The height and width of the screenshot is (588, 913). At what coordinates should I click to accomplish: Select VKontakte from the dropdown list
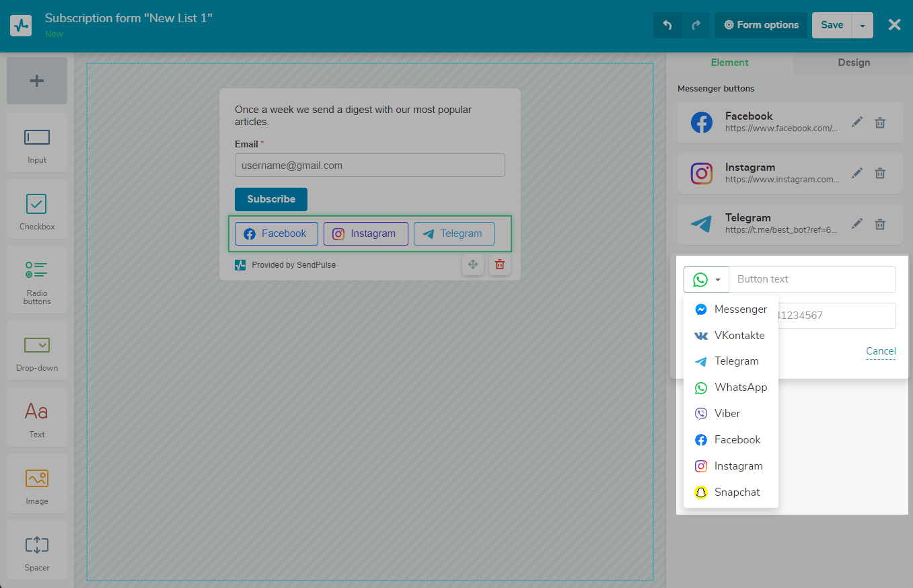click(731, 336)
